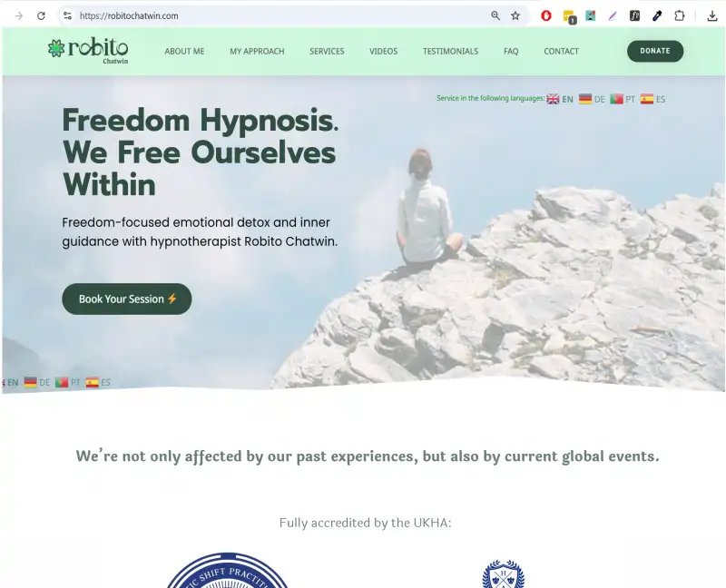Choose the Spanish ES flag at top
Viewport: 726px width, 588px height.
click(652, 99)
